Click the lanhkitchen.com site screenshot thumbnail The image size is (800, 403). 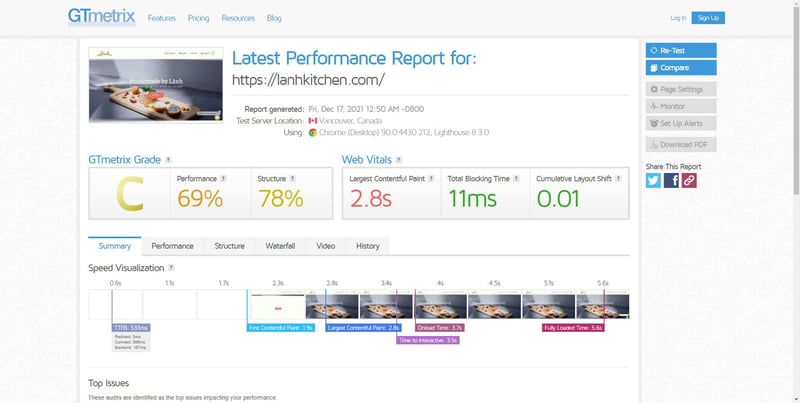(x=155, y=84)
